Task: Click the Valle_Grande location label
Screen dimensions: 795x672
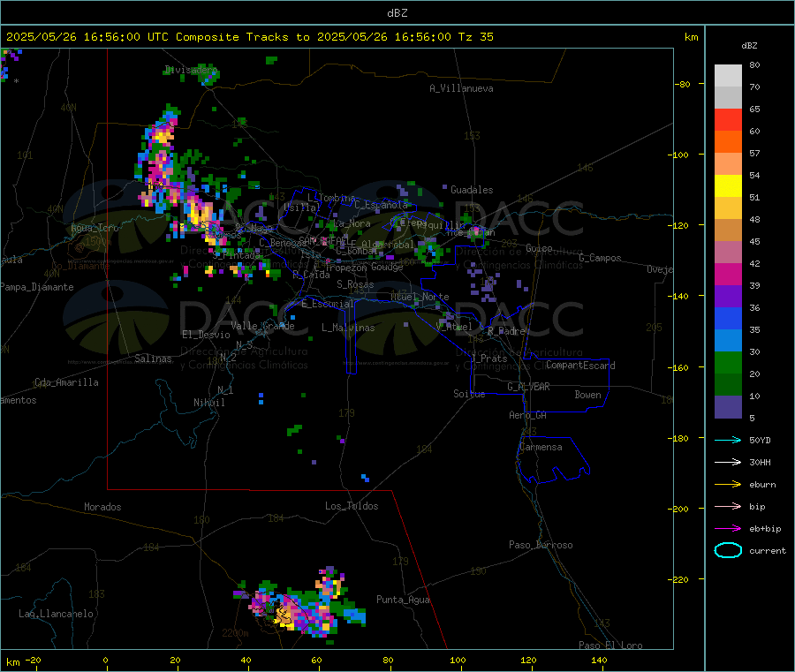Action: pyautogui.click(x=262, y=325)
